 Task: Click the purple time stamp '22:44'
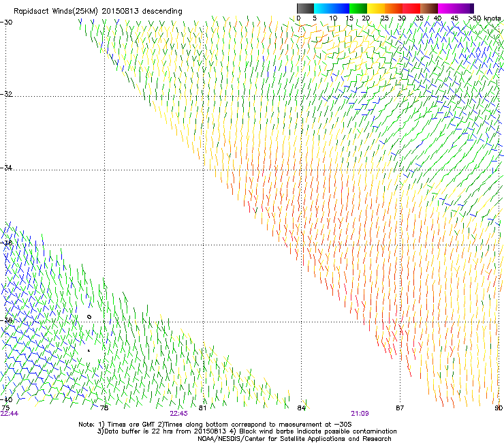(x=10, y=414)
